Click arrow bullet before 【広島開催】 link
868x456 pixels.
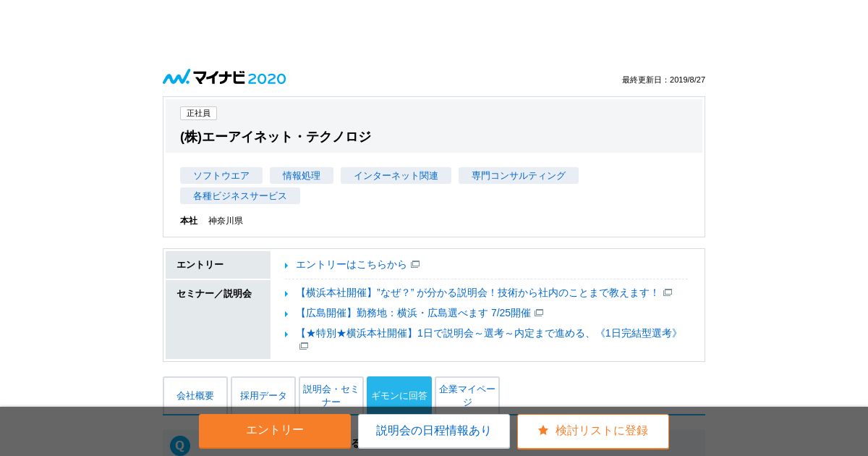pyautogui.click(x=286, y=314)
